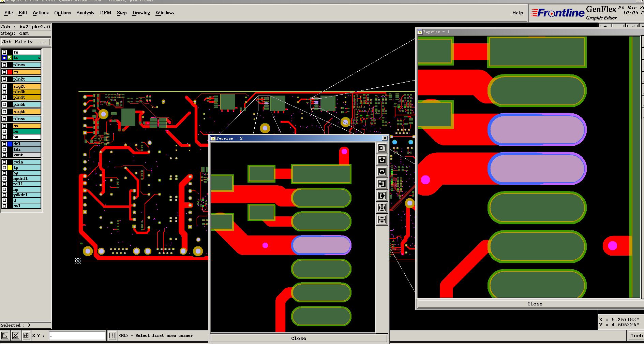The width and height of the screenshot is (644, 344).
Task: Select layer name 'ydkdrl' in layer list
Action: [x=27, y=195]
